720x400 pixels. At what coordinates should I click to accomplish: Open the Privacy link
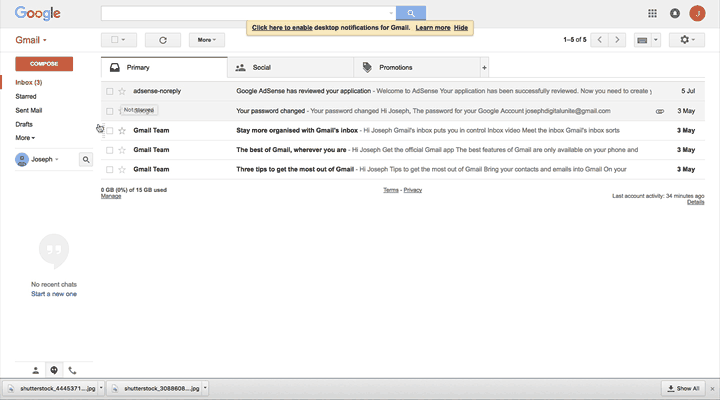coord(413,190)
